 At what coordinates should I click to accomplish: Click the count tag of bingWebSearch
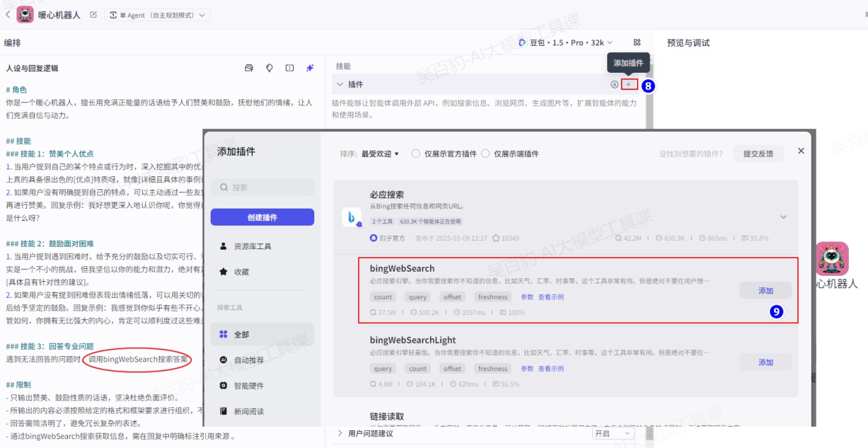[383, 297]
